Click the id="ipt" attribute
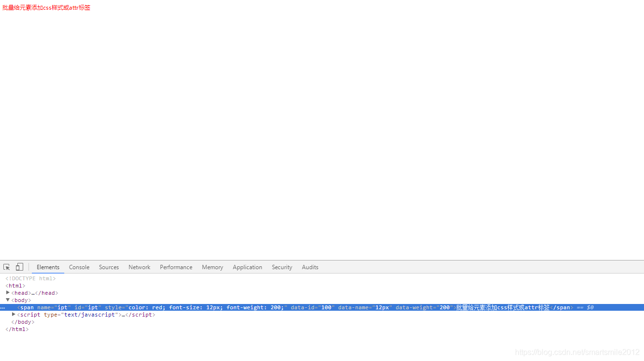This screenshot has height=361, width=644. [88, 307]
